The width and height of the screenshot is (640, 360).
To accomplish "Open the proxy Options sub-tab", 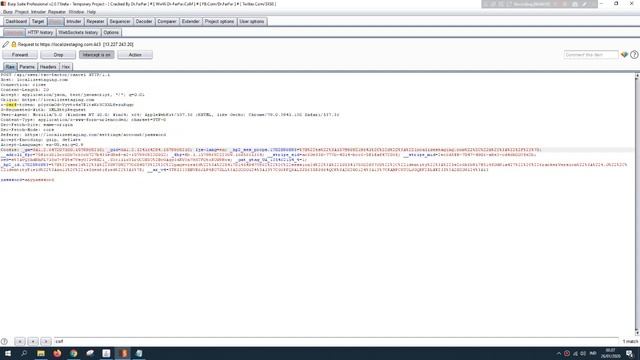I will [111, 33].
